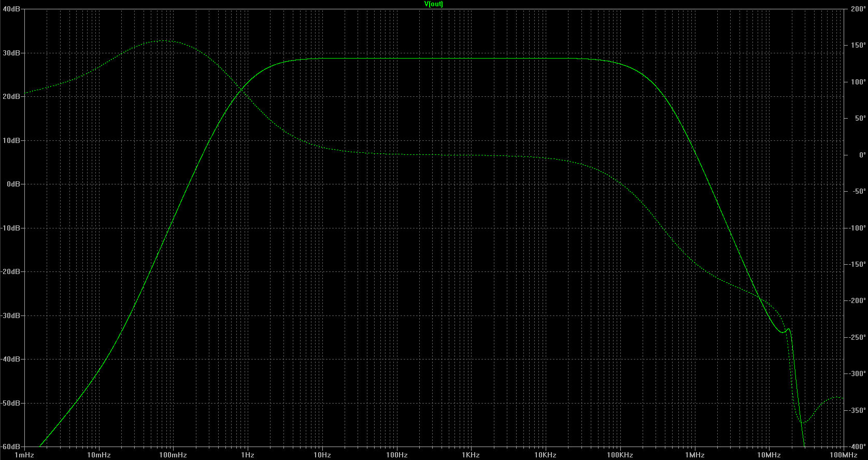Click the -30dB magnitude axis label
This screenshot has width=868, height=460.
point(10,315)
